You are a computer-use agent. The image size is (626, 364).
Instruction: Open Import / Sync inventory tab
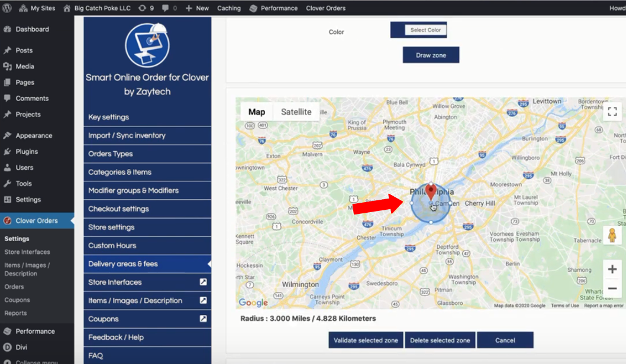[x=147, y=135]
